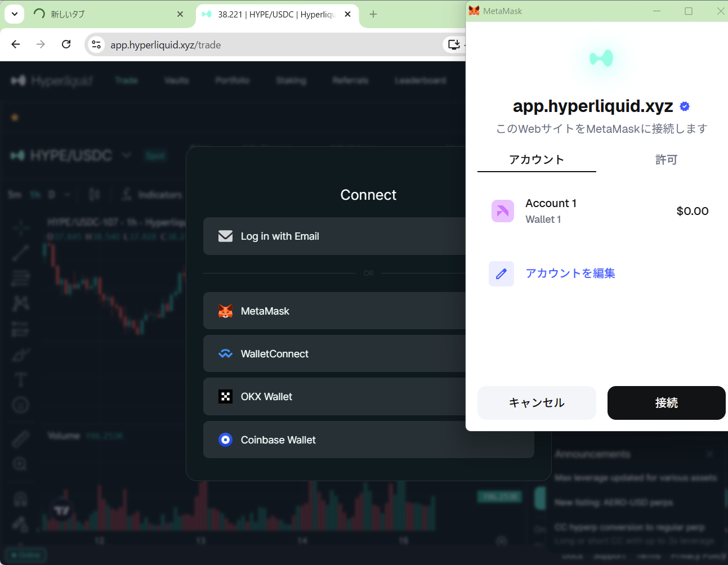The image size is (728, 565).
Task: Select the アカウント tab in MetaMask
Action: pos(536,160)
